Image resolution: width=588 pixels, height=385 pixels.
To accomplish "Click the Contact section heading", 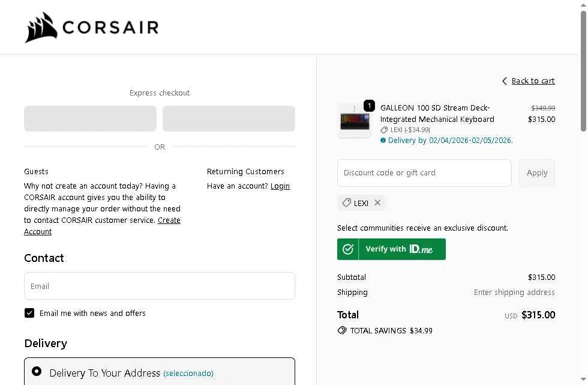I will (x=44, y=258).
